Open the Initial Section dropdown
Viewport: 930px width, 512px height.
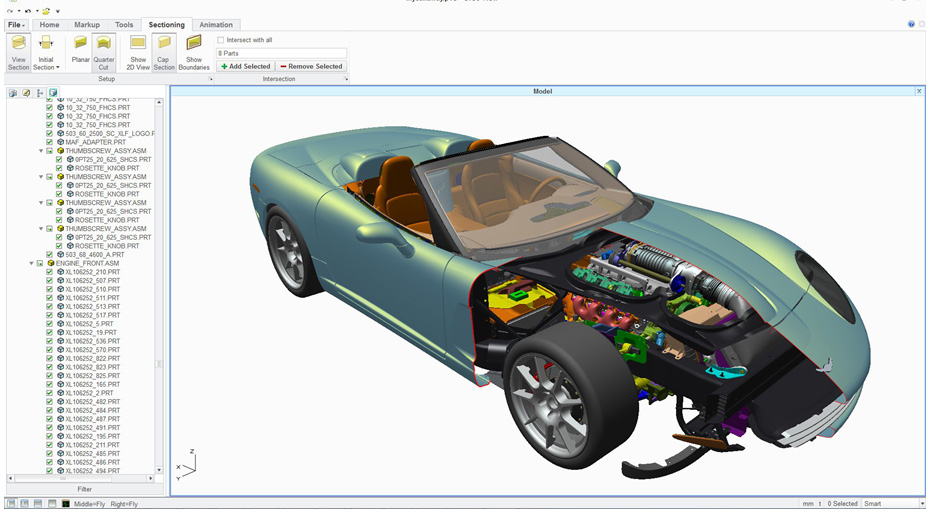(x=46, y=67)
